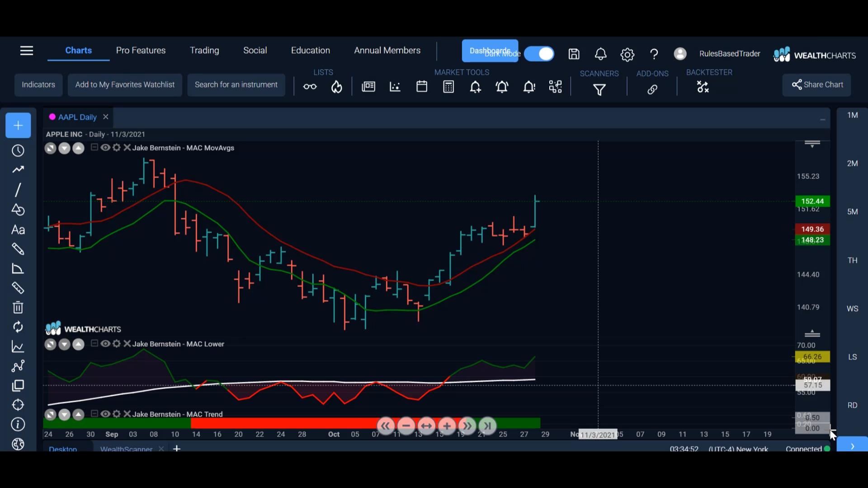Open the Social menu
The image size is (868, 488).
[x=255, y=51]
